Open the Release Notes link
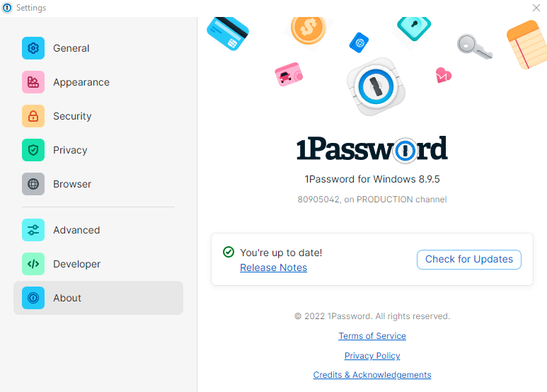The height and width of the screenshot is (392, 547). pyautogui.click(x=273, y=267)
